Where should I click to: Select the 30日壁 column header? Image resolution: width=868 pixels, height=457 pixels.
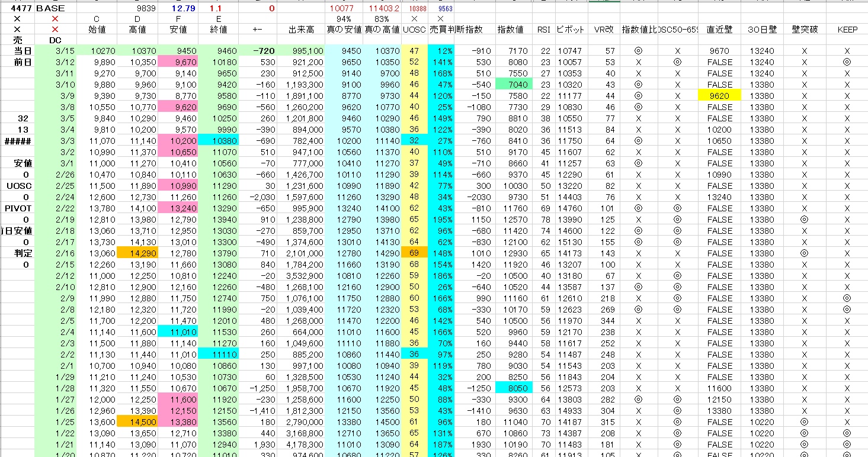click(761, 29)
